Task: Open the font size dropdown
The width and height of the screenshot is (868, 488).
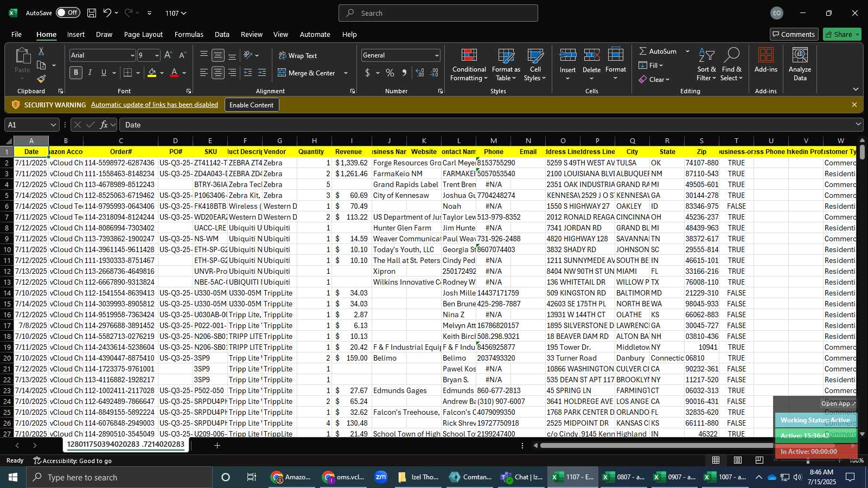Action: [x=157, y=55]
